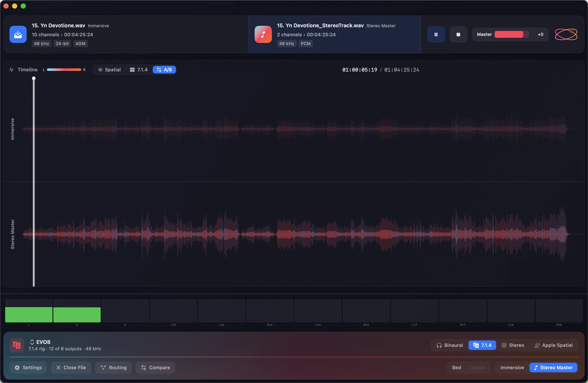The image size is (588, 383).
Task: Click the Ltb channel meter
Action: (x=511, y=311)
